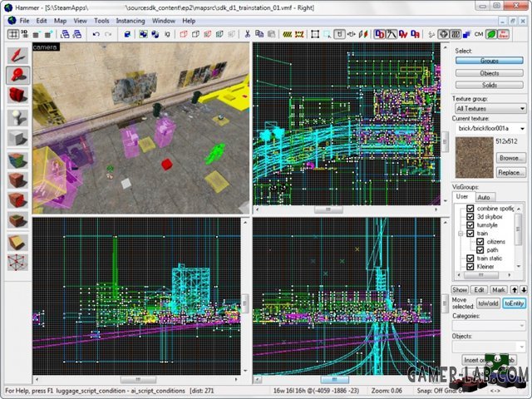
Task: Open the Current texture dropdown
Action: coord(490,128)
